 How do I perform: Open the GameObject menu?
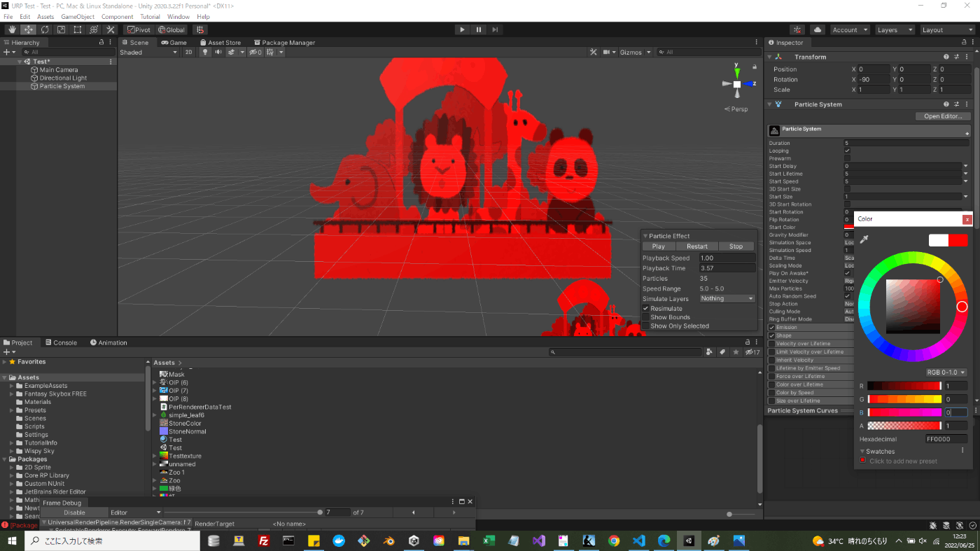coord(78,16)
